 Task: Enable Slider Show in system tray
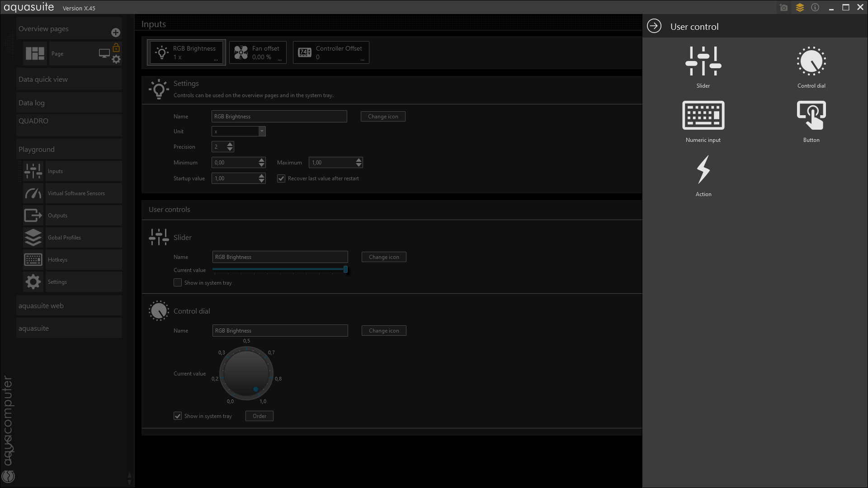pos(178,282)
